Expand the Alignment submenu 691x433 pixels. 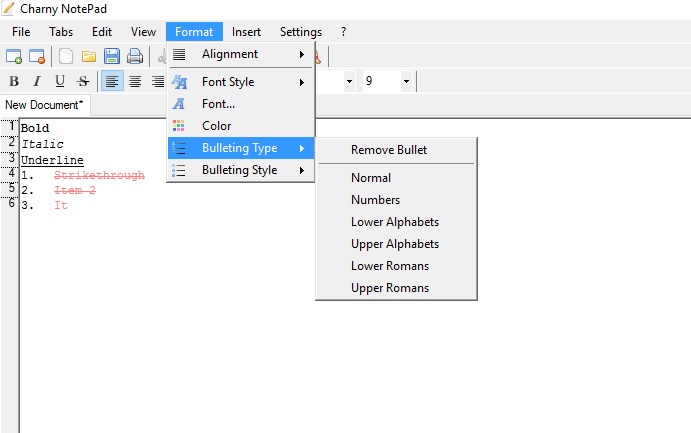(241, 54)
